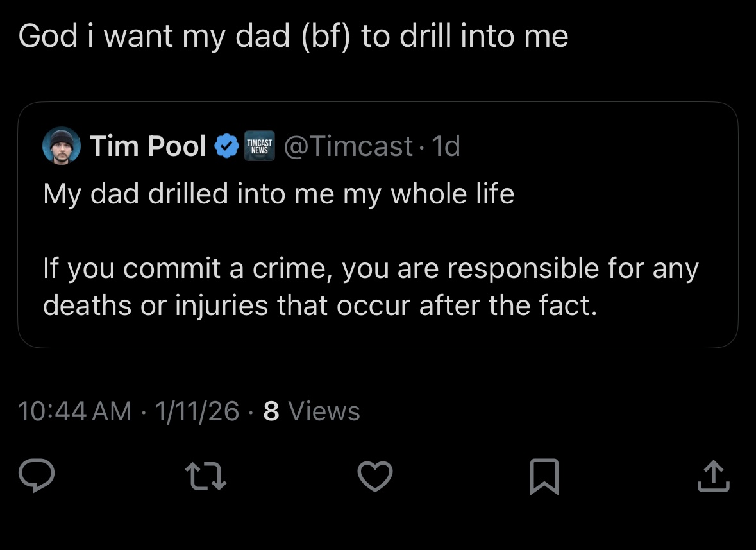Viewport: 756px width, 550px height.
Task: Tap the Timcast News affiliation badge
Action: click(259, 147)
